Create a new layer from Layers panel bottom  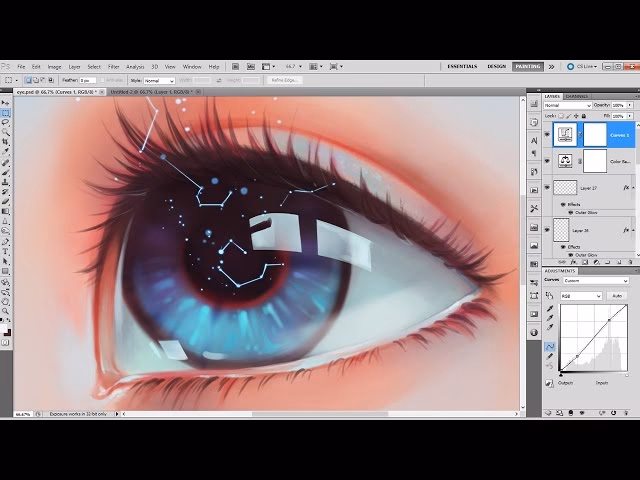(x=619, y=262)
